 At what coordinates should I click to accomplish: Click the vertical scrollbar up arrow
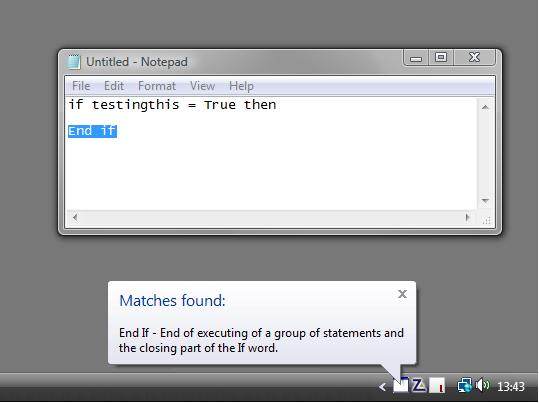(x=485, y=107)
